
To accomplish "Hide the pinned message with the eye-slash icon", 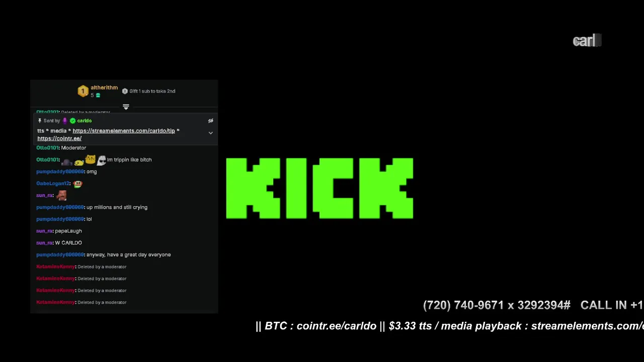I will 211,121.
